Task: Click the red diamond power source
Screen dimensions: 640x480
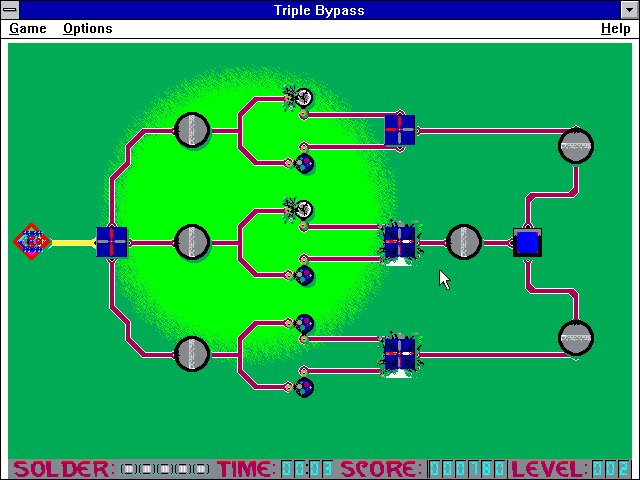Action: click(31, 242)
